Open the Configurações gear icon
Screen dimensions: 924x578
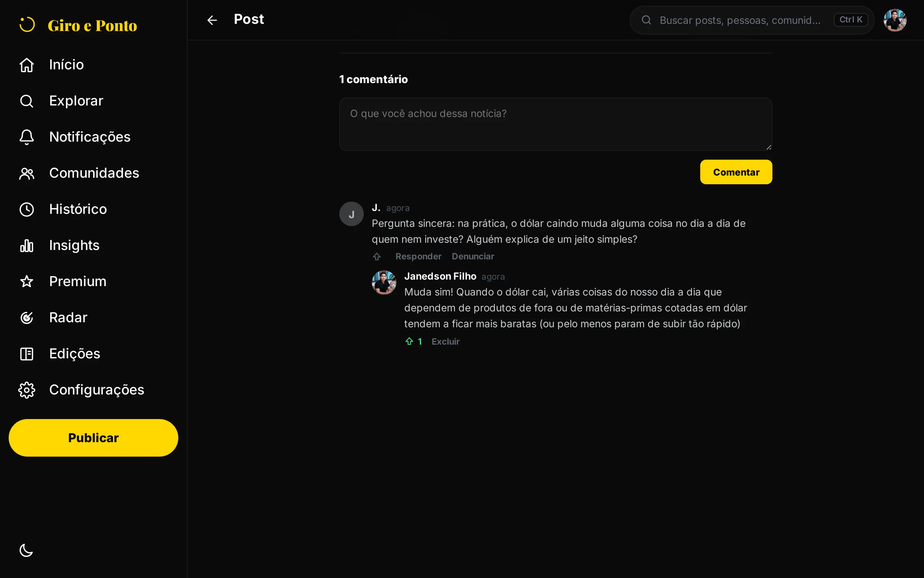tap(27, 390)
